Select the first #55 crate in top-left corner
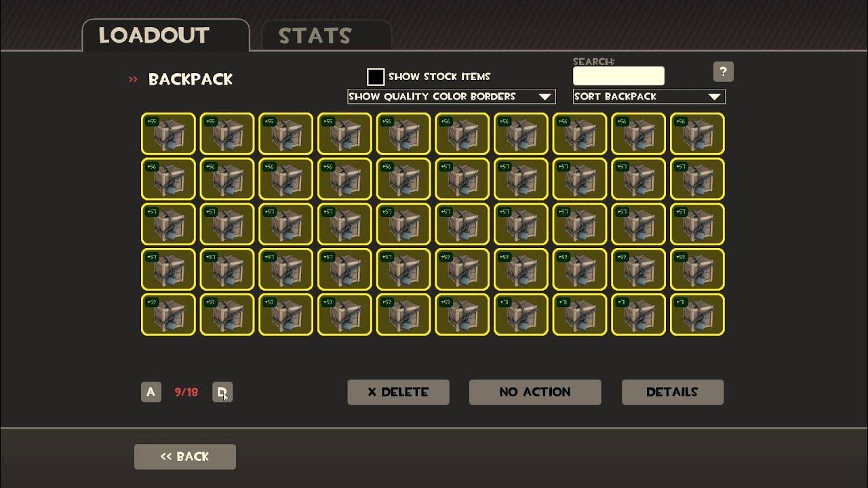The image size is (868, 488). tap(168, 134)
